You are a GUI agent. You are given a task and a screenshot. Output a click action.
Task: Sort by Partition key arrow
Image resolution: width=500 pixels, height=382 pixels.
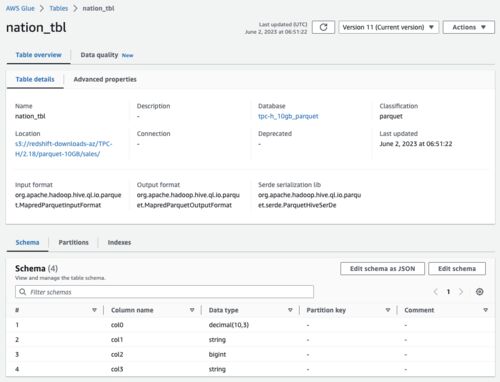(x=388, y=310)
